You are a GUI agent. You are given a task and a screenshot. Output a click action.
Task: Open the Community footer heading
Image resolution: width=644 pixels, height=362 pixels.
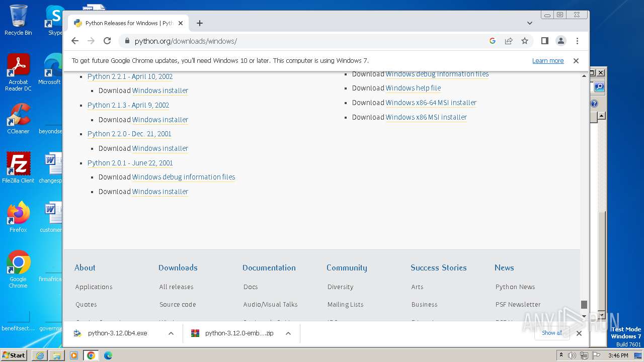[347, 267]
